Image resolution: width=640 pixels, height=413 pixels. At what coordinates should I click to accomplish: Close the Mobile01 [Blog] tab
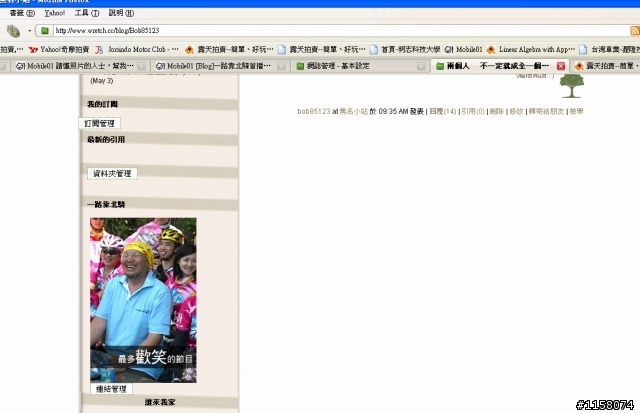click(x=281, y=66)
